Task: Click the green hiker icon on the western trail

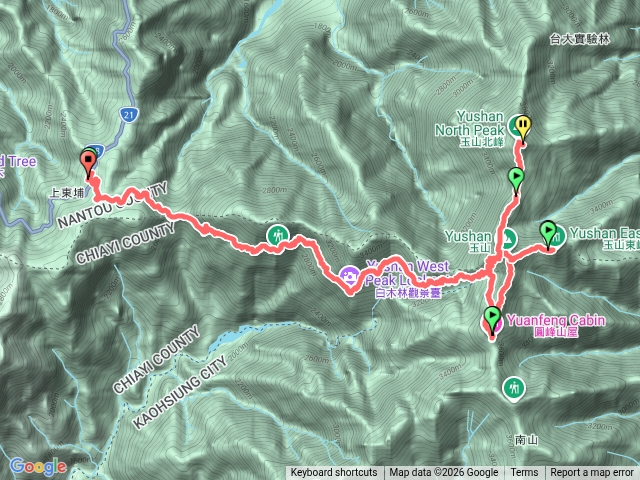Action: point(278,236)
